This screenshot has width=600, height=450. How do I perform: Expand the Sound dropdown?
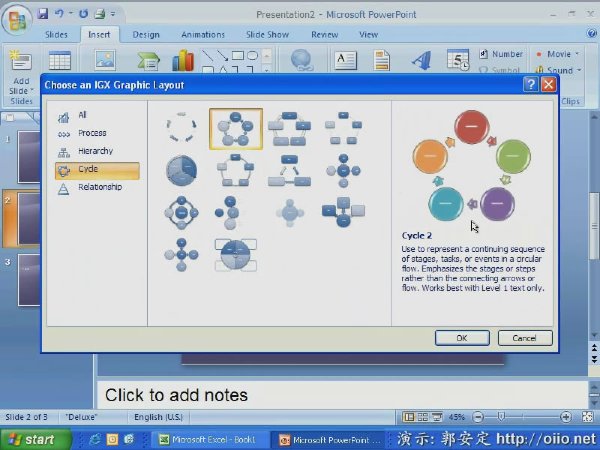tap(579, 70)
